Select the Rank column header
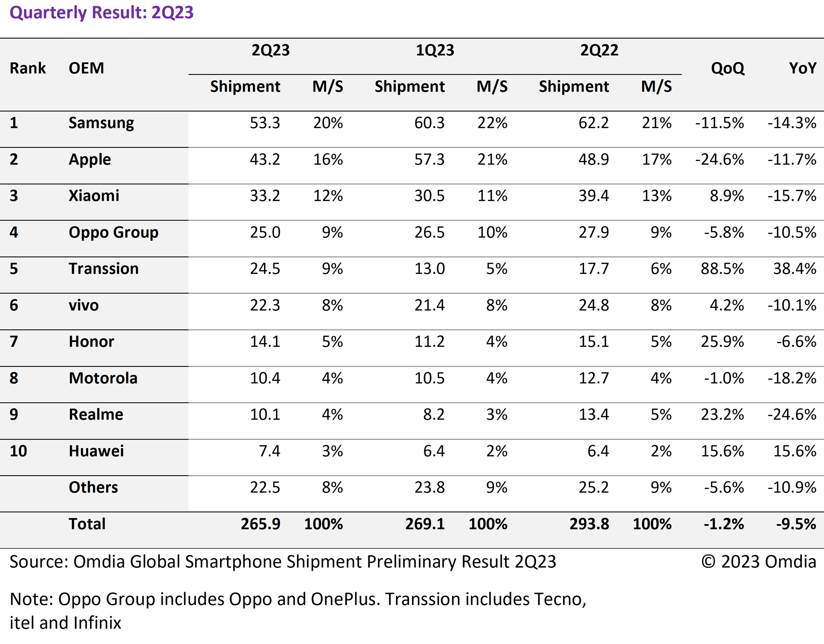 (27, 68)
